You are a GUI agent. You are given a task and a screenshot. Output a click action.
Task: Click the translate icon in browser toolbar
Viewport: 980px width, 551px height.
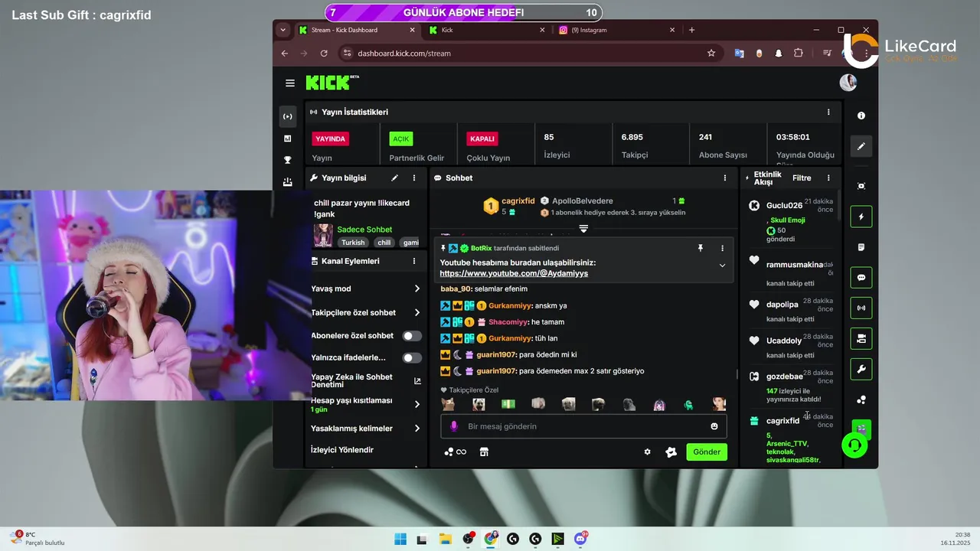point(739,54)
